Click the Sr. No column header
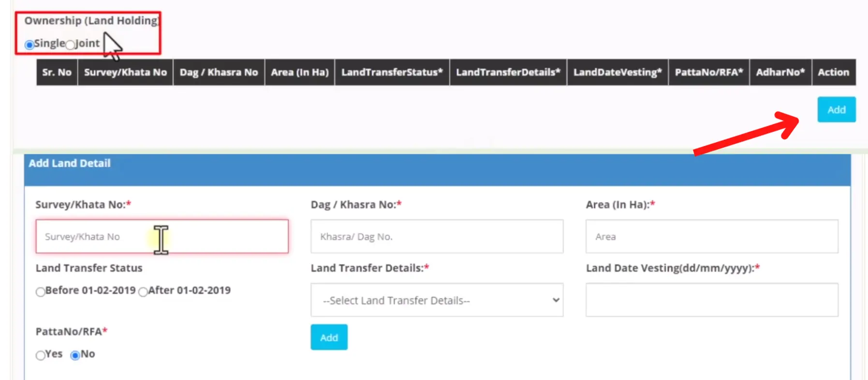The width and height of the screenshot is (868, 380). (x=57, y=73)
